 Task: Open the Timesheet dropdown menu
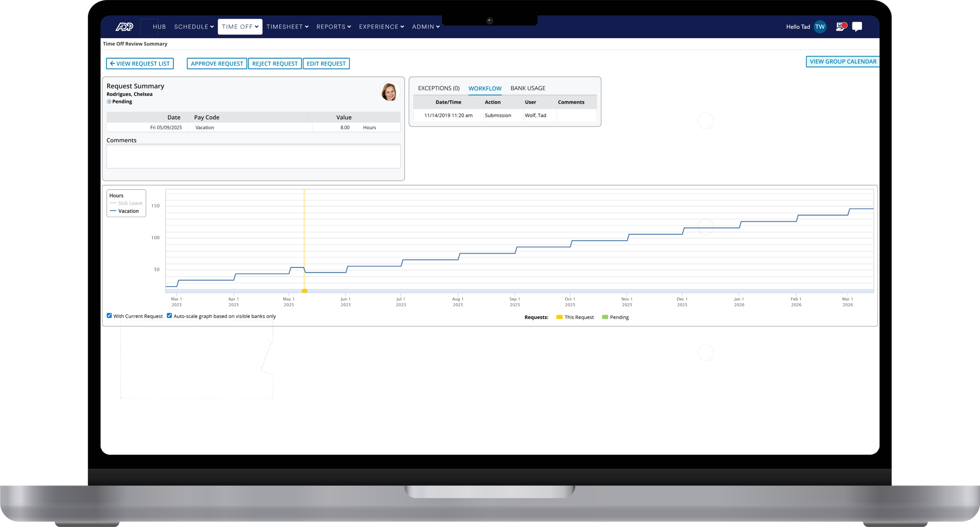click(x=287, y=27)
